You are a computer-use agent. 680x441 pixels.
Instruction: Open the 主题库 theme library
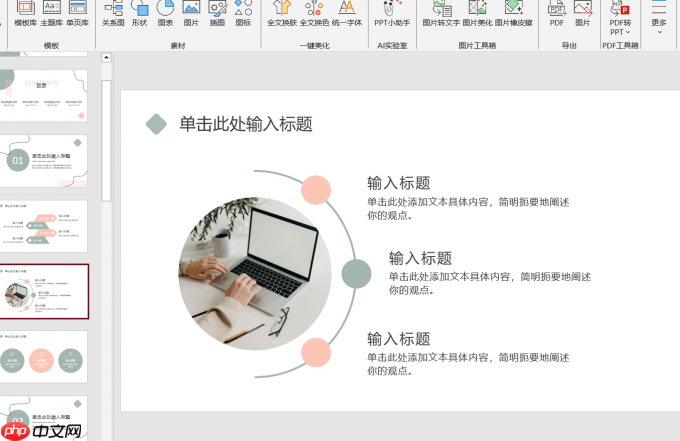(52, 13)
